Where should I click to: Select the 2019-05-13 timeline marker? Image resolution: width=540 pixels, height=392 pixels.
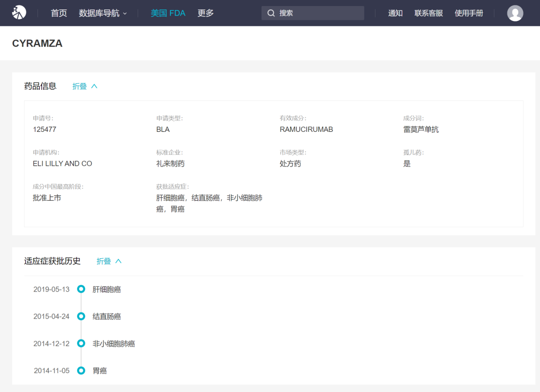click(x=81, y=289)
